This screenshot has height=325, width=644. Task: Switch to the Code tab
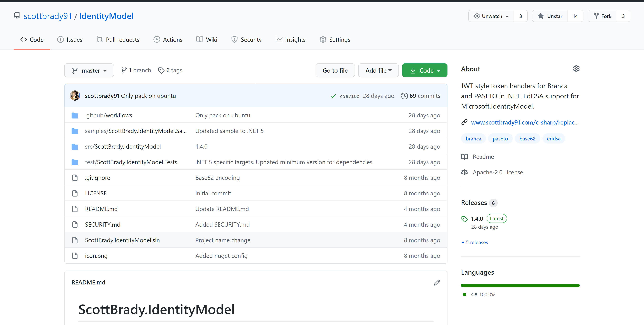tap(32, 40)
